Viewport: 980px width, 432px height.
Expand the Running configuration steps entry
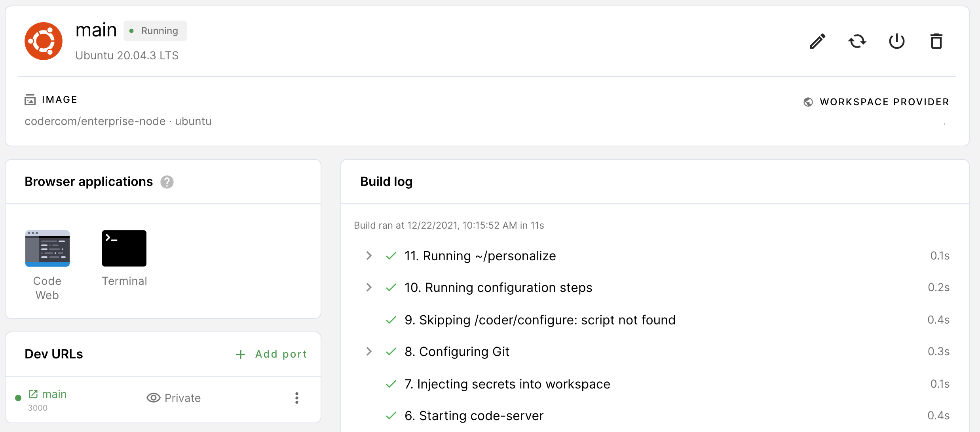369,287
